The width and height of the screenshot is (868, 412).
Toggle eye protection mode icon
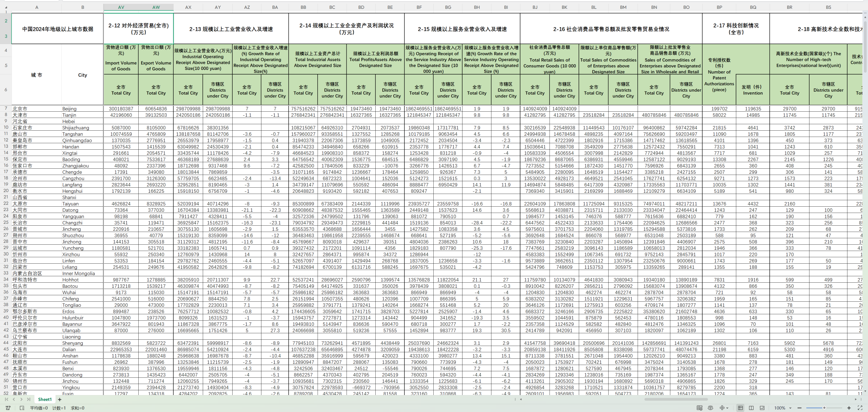(710, 408)
